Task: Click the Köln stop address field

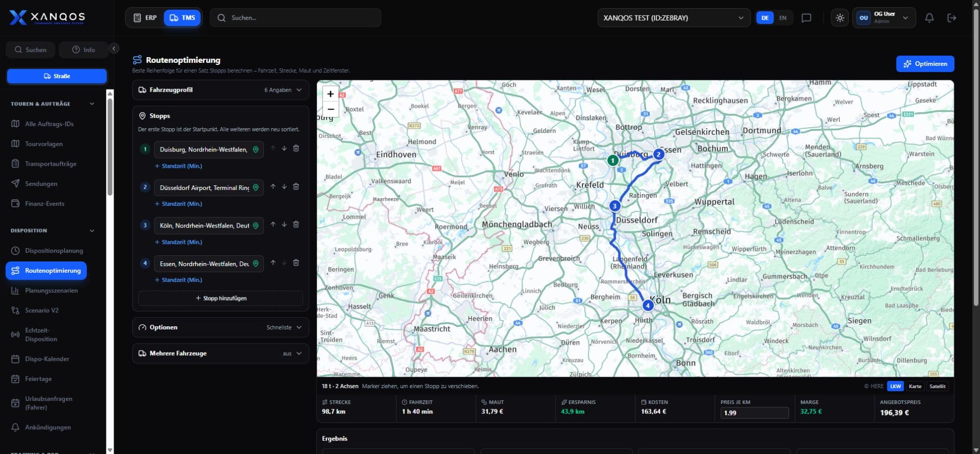Action: click(x=209, y=226)
